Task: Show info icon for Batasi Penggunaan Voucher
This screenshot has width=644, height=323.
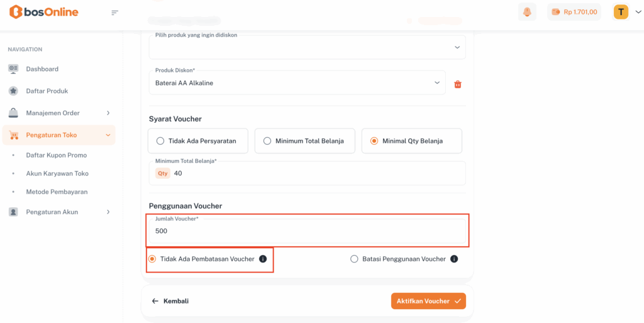Action: tap(454, 259)
